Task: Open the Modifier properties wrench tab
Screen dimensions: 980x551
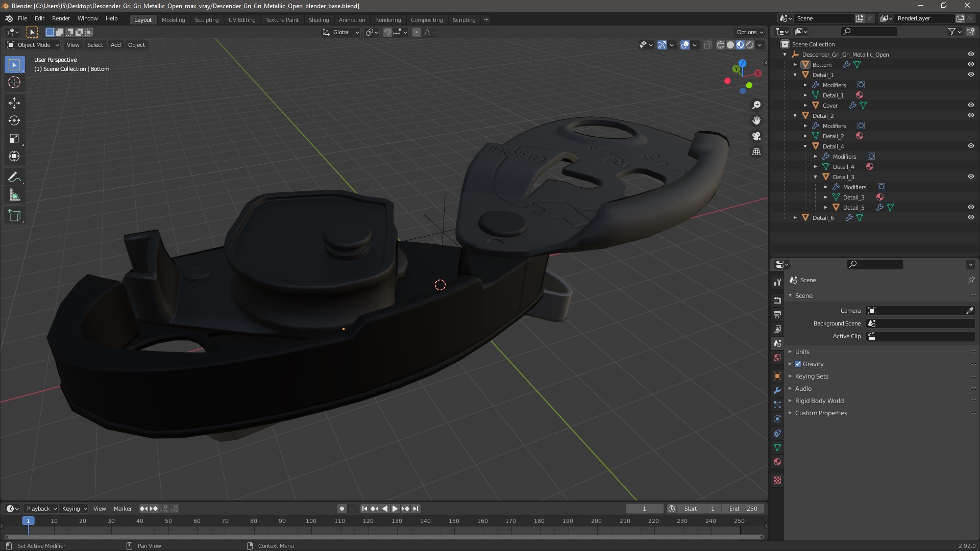Action: tap(777, 390)
